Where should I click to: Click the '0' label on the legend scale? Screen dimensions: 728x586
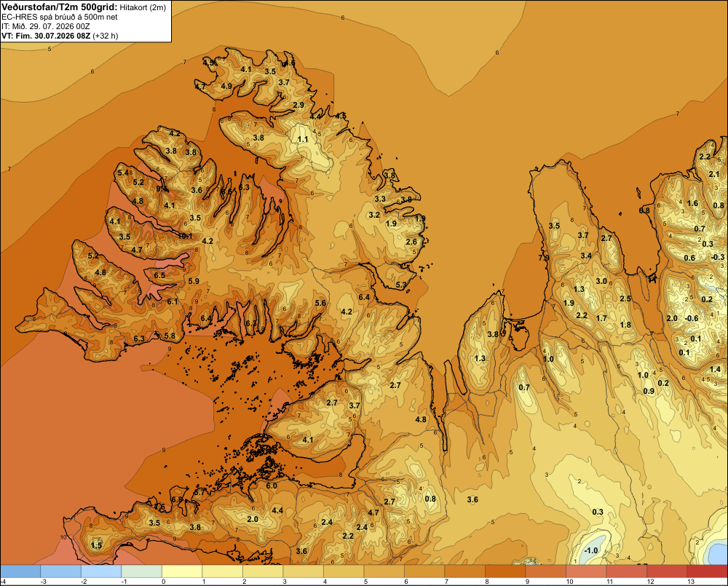point(163,582)
